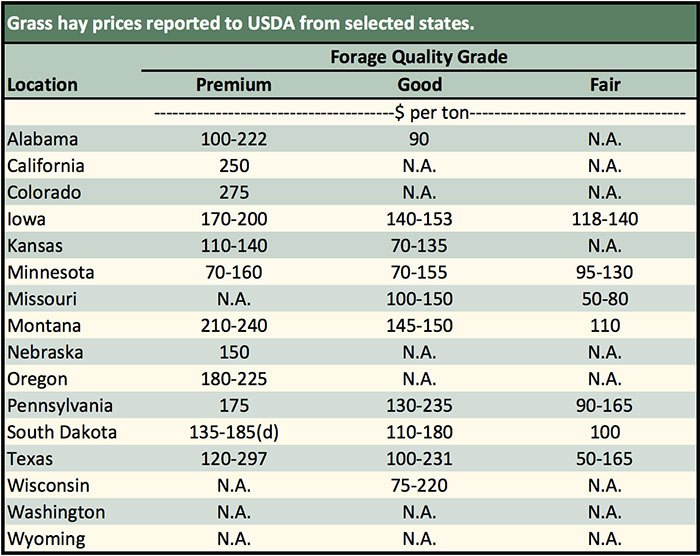Image resolution: width=700 pixels, height=556 pixels.
Task: Select South Dakota's Premium price 135-185(d)
Action: [233, 432]
